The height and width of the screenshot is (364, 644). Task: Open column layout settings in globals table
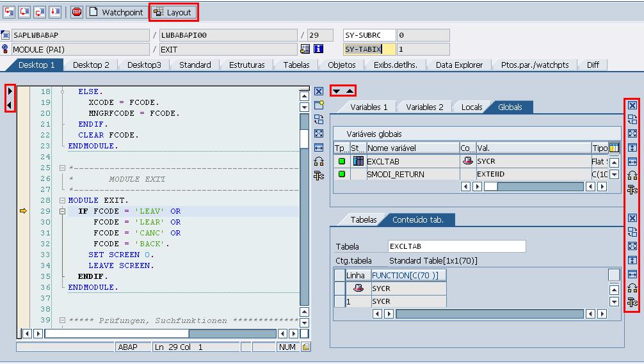click(614, 148)
